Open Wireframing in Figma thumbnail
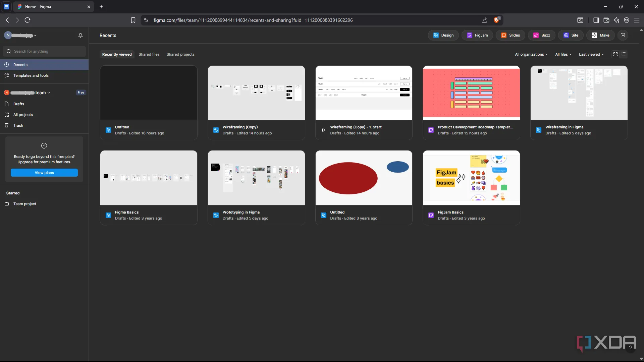 click(579, 93)
